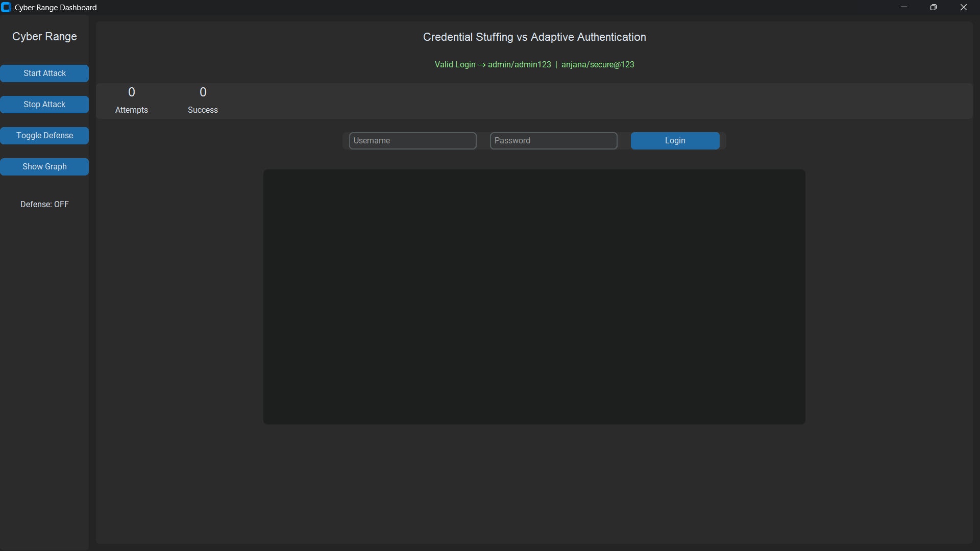Click the Cyber Range sidebar title
Viewport: 980px width, 551px height.
point(44,37)
